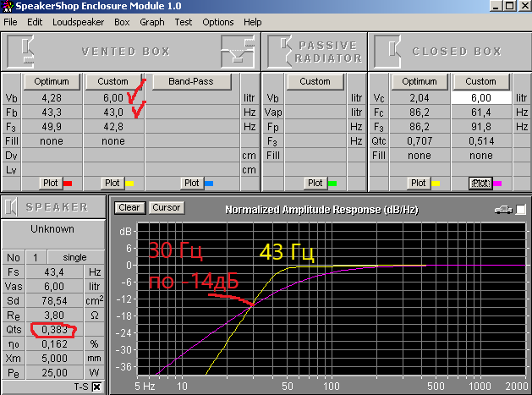Image resolution: width=532 pixels, height=395 pixels.
Task: Select speaker Vas value 6,00
Action: pos(54,287)
